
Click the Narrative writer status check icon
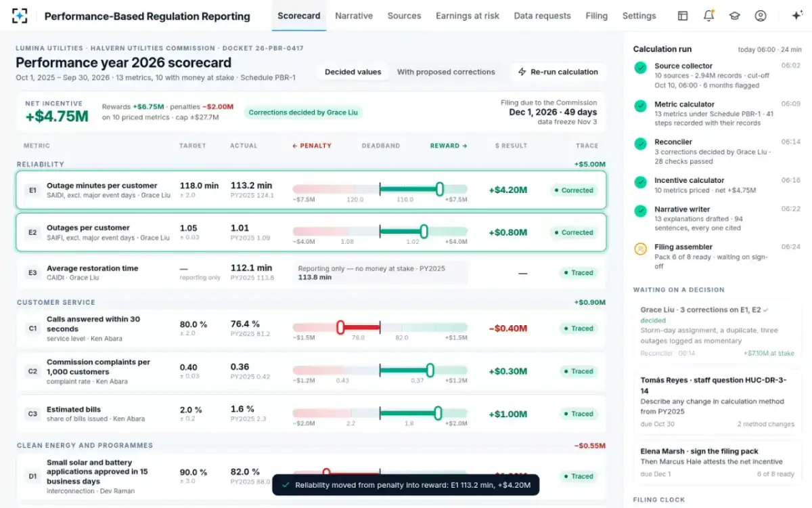click(x=640, y=211)
